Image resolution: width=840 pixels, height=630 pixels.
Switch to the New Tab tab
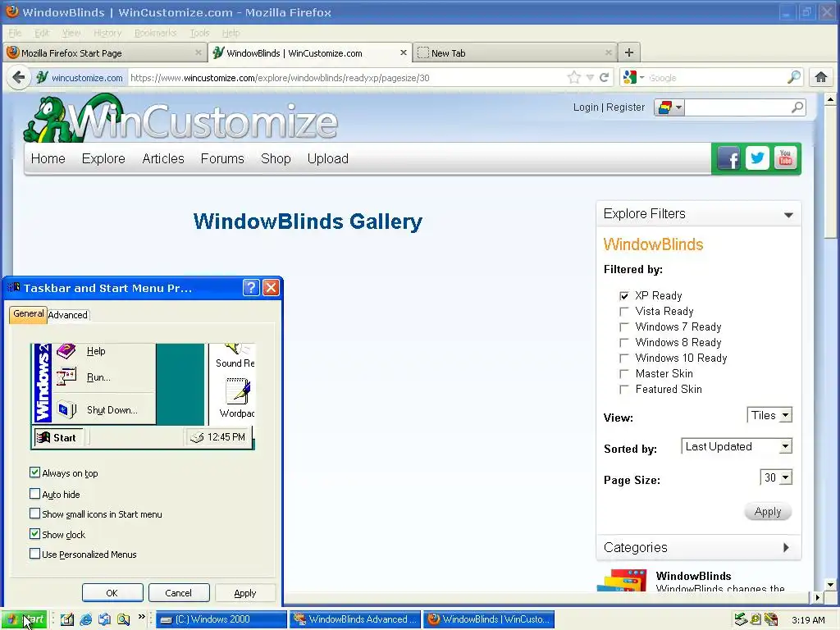tap(514, 52)
